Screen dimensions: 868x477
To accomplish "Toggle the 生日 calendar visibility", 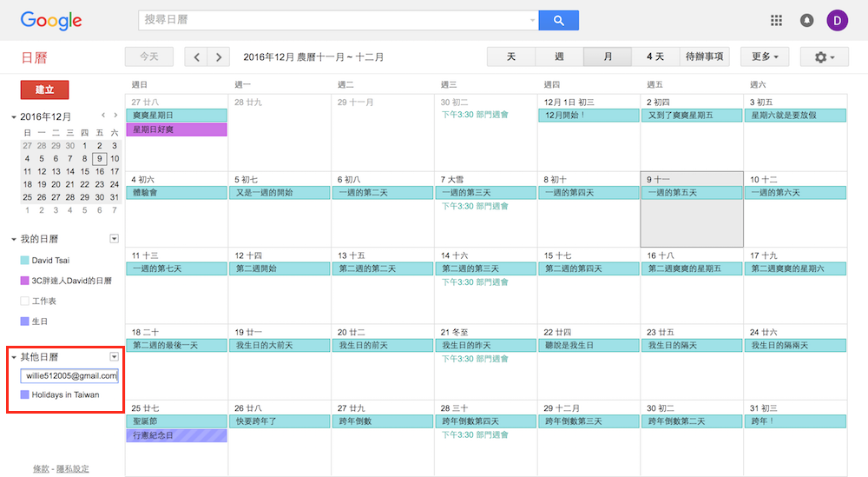I will 24,321.
